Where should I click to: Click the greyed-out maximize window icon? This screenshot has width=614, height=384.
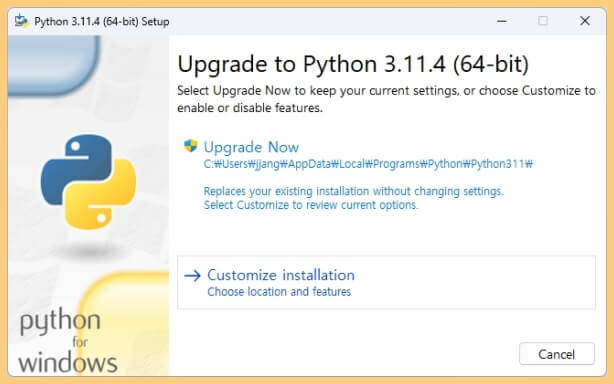(543, 21)
